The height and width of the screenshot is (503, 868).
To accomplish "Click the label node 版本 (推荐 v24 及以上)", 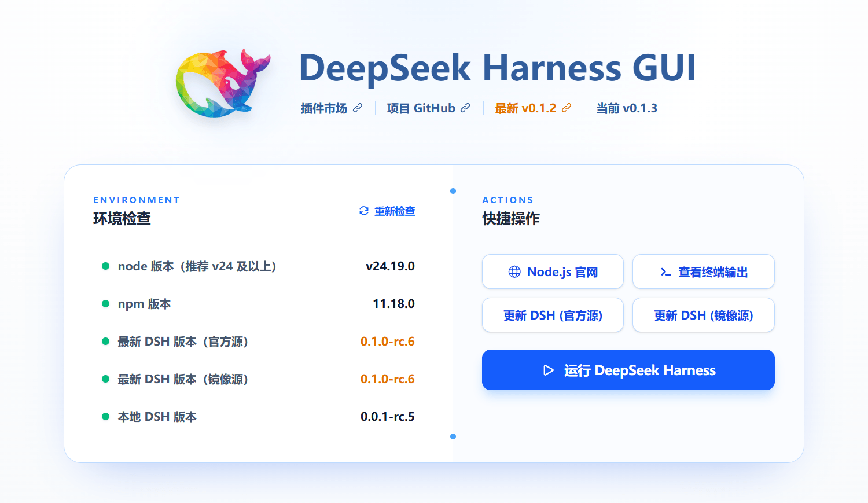I will pos(197,266).
